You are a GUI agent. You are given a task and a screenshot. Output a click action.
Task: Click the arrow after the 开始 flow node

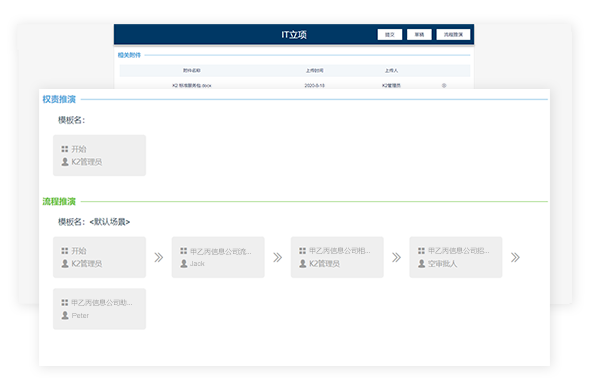coord(159,257)
